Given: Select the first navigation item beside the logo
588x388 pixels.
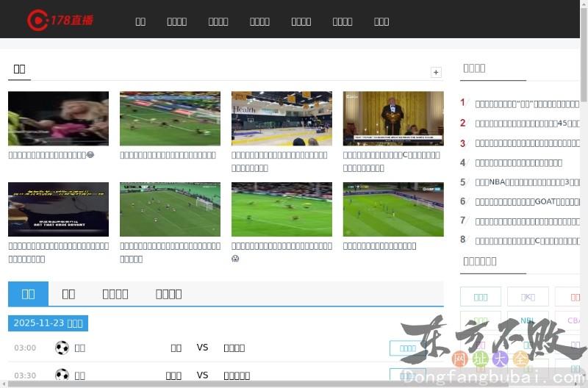Looking at the screenshot, I should [140, 21].
